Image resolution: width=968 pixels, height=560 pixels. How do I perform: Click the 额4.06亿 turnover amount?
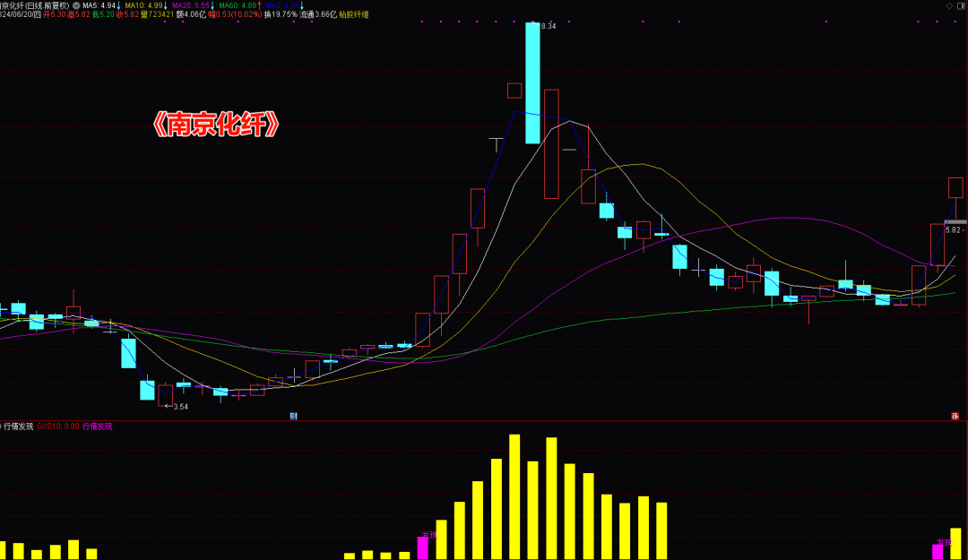tap(192, 14)
